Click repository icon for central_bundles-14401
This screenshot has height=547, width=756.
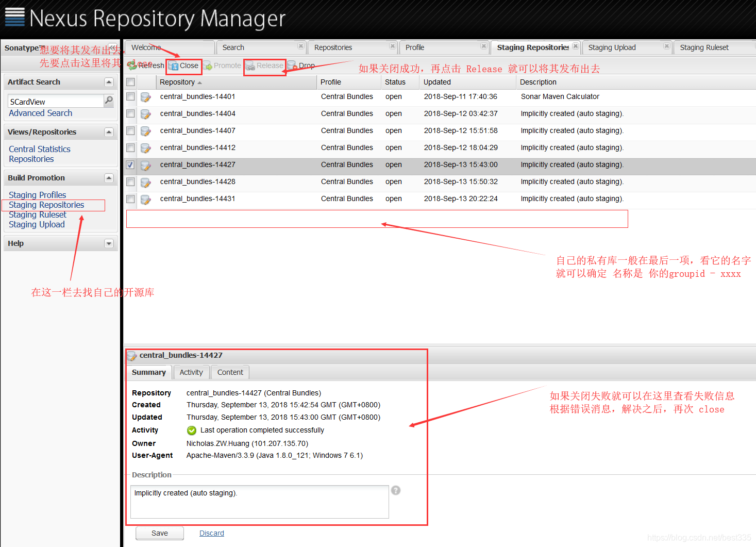146,97
